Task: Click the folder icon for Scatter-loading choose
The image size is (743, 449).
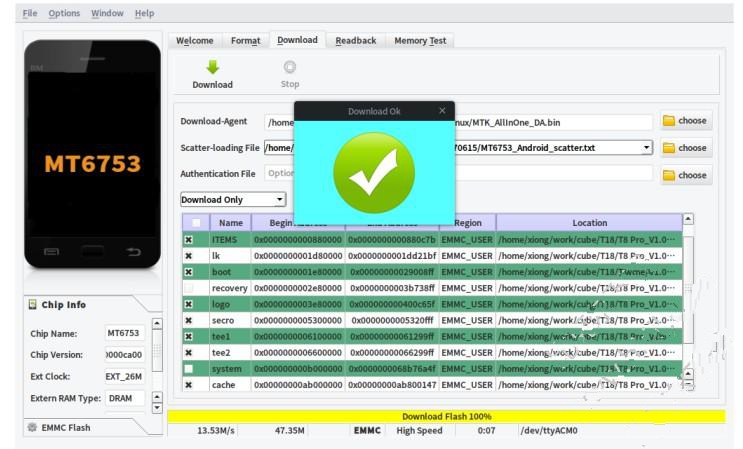Action: point(669,148)
